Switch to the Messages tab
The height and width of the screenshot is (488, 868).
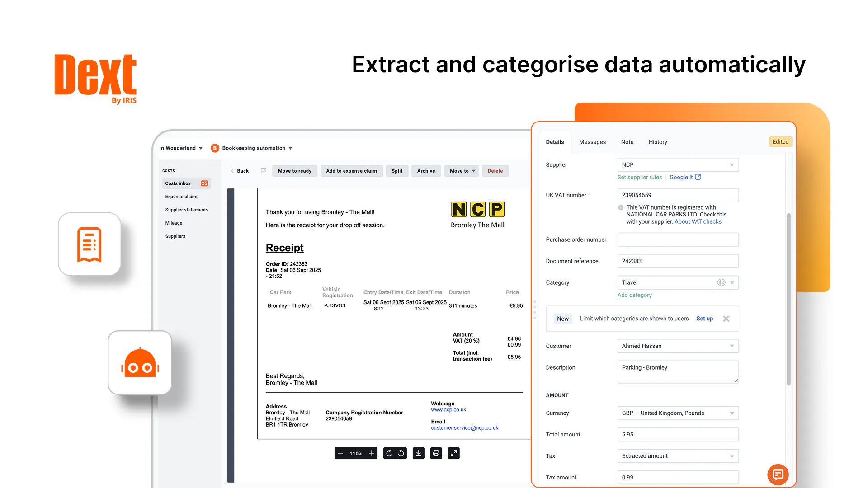click(592, 142)
